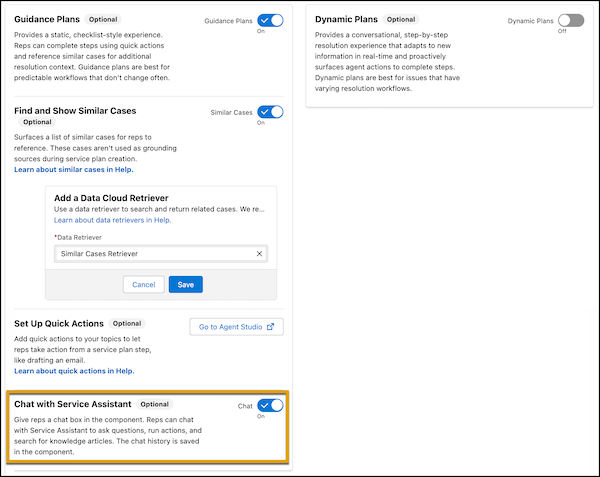This screenshot has width=600, height=477.
Task: Click the Guidance Plans heading
Action: [x=47, y=19]
